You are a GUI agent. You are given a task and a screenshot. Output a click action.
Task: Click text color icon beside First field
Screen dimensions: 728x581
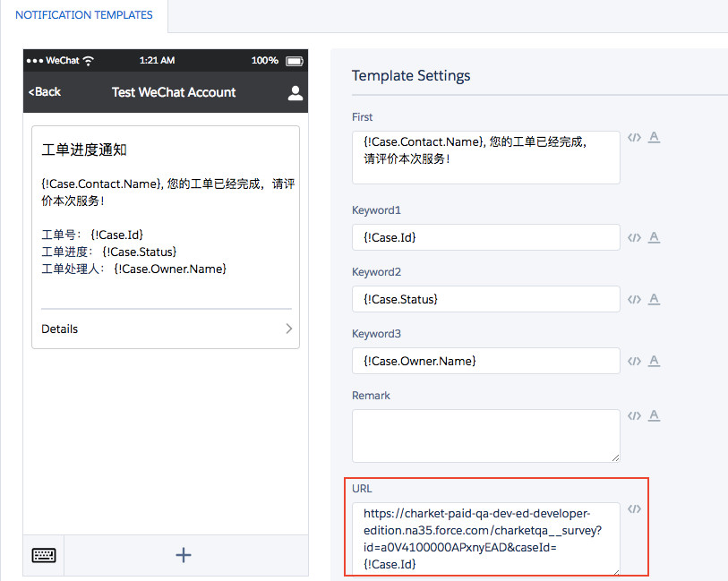click(654, 137)
